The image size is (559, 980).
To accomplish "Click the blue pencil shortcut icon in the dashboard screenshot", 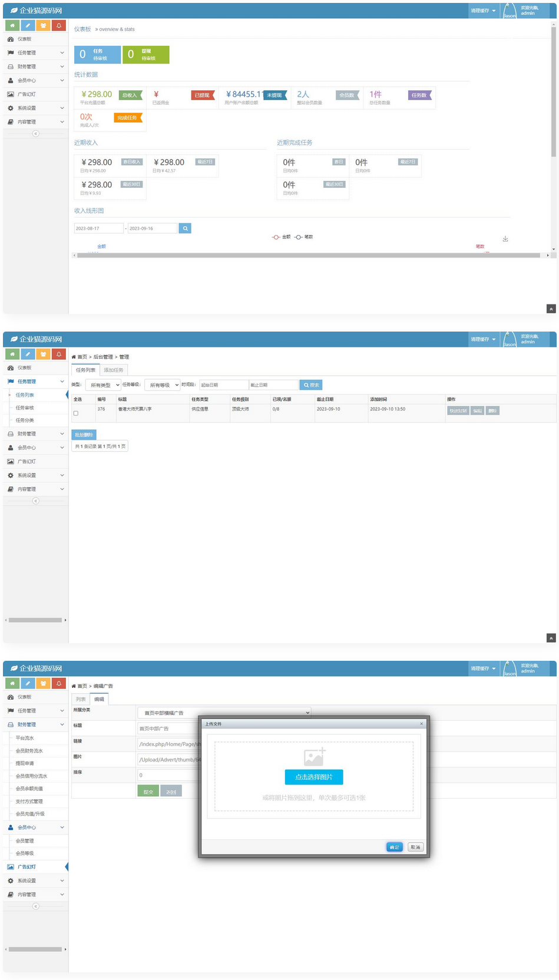I will (x=28, y=25).
